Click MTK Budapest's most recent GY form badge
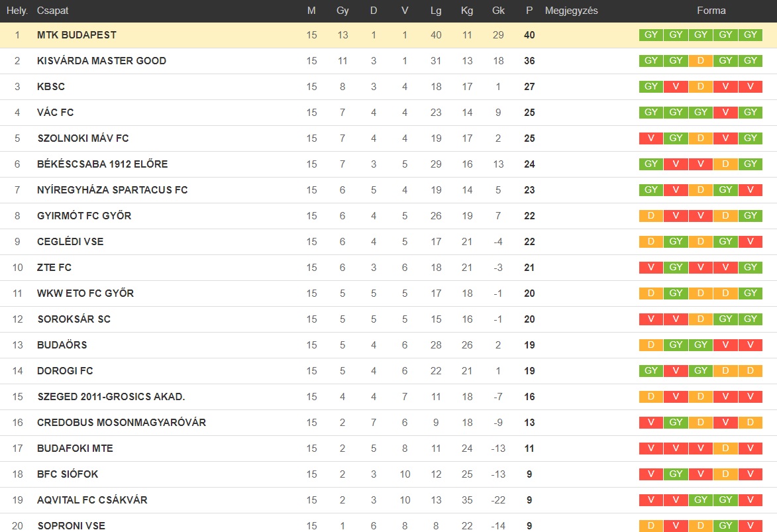This screenshot has height=532, width=777. pos(751,34)
